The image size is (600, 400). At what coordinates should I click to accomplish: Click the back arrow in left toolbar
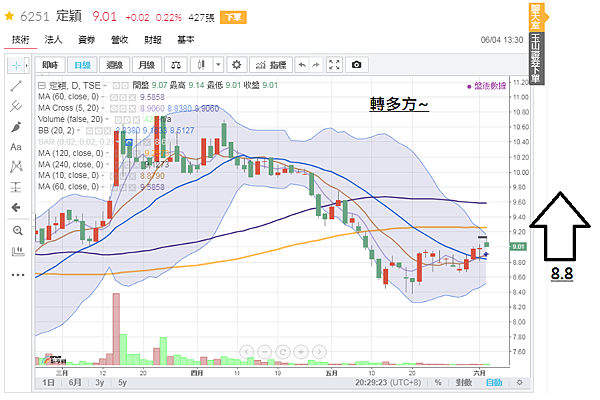[16, 207]
